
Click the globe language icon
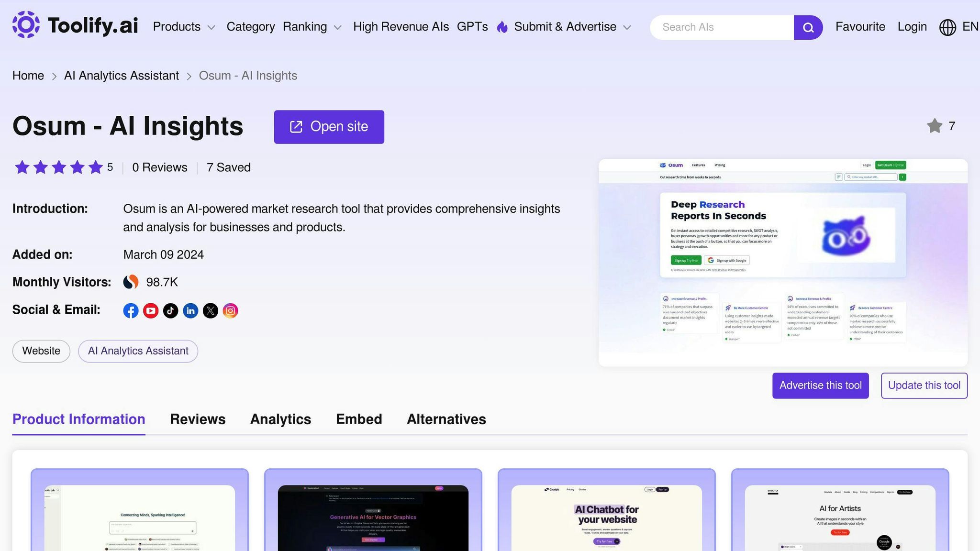point(947,27)
